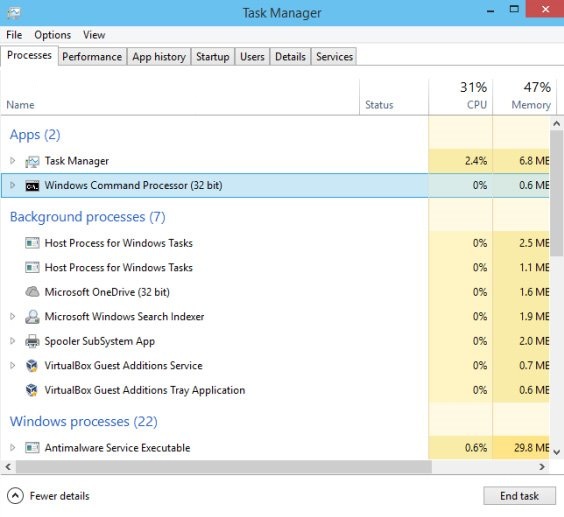This screenshot has height=517, width=564.
Task: Select the second Host Process for Windows Tasks
Action: (x=118, y=268)
